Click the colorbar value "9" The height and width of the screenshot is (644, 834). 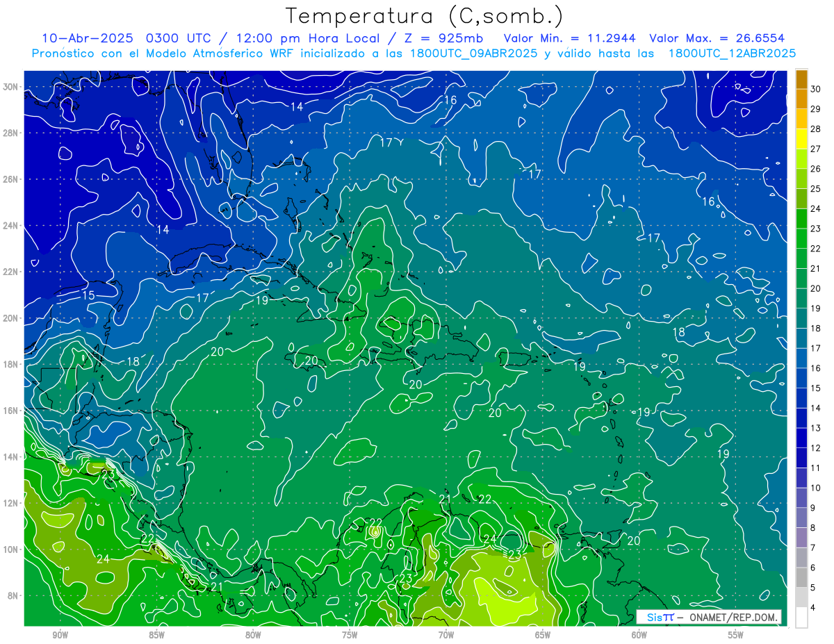click(813, 508)
